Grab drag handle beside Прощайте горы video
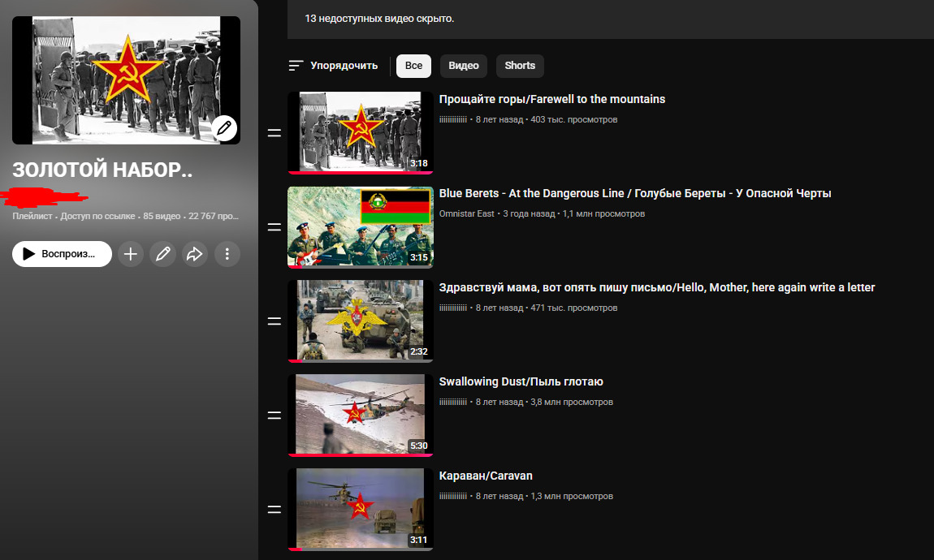The height and width of the screenshot is (560, 934). [275, 133]
